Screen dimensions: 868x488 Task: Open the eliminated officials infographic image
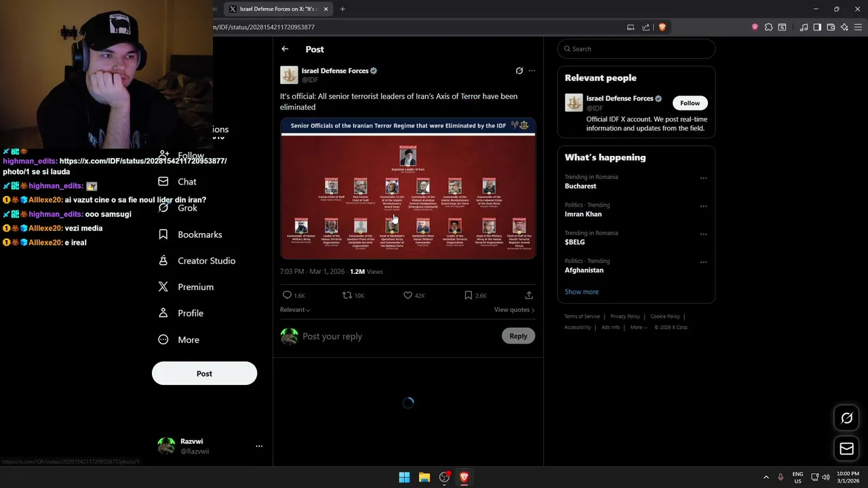pos(408,188)
